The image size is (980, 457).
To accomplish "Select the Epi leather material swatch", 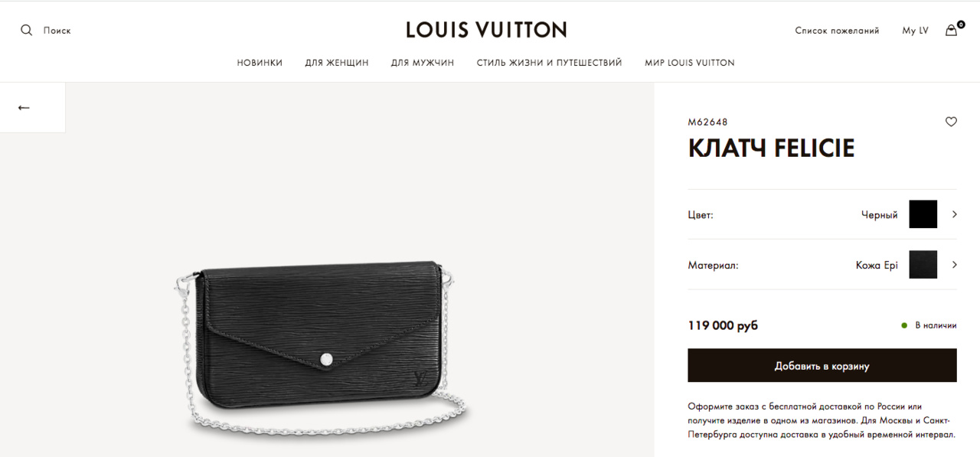I will pos(923,265).
